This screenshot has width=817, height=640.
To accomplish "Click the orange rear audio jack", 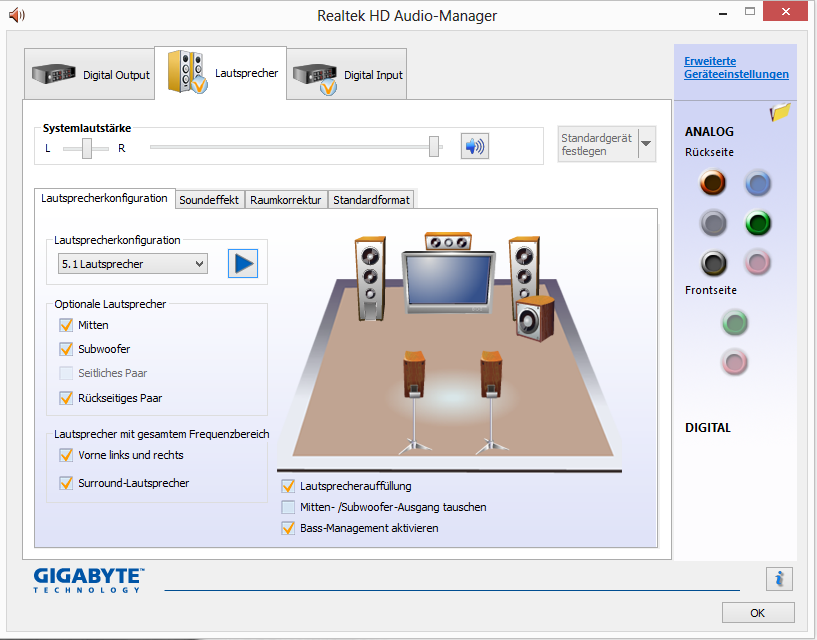I will (713, 183).
